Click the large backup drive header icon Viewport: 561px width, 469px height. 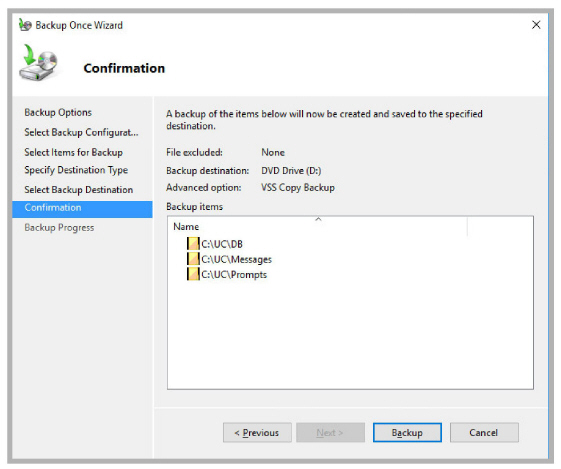click(x=39, y=63)
